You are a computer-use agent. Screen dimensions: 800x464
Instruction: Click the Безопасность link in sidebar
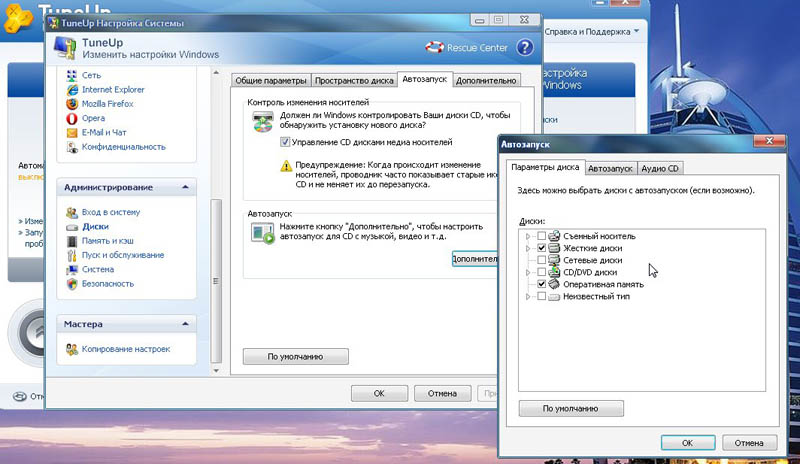[108, 283]
